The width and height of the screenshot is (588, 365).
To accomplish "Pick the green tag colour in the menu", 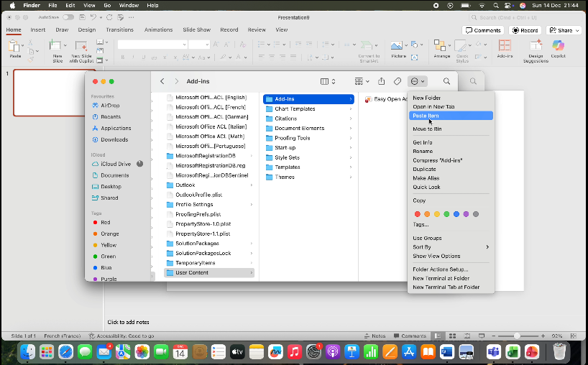I will pos(446,214).
